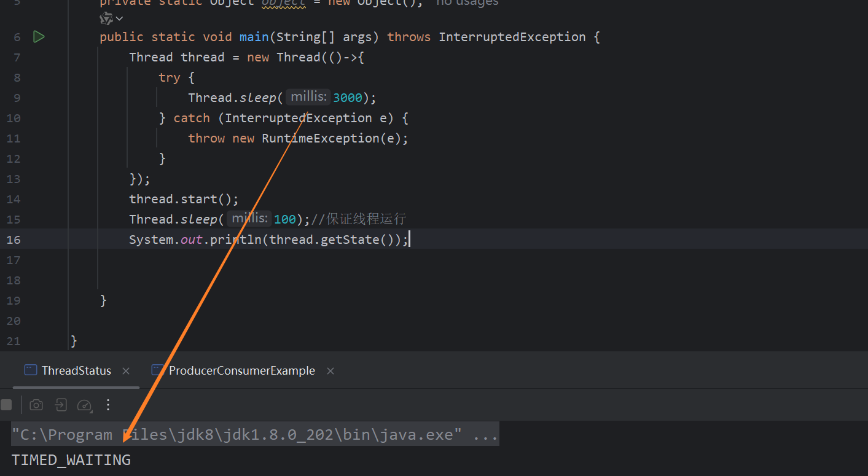This screenshot has width=868, height=476.
Task: Click the 'try' keyword on line 8
Action: pos(169,78)
